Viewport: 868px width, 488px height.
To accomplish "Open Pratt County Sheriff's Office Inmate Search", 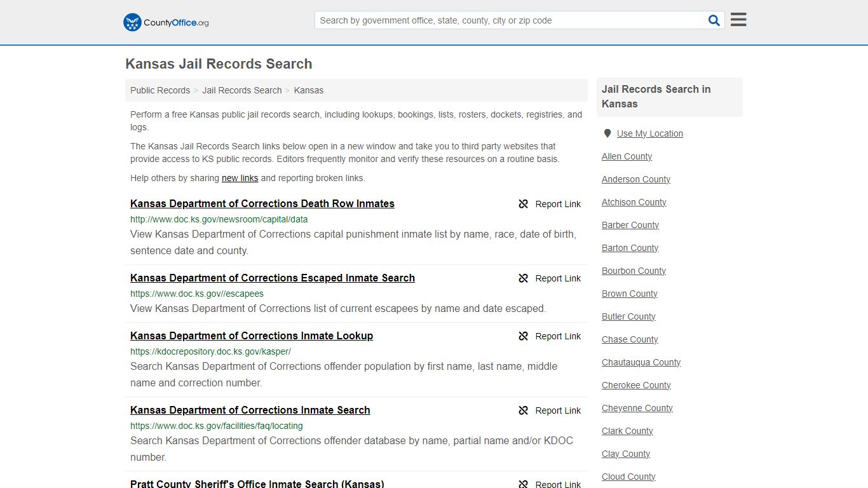I will (257, 484).
